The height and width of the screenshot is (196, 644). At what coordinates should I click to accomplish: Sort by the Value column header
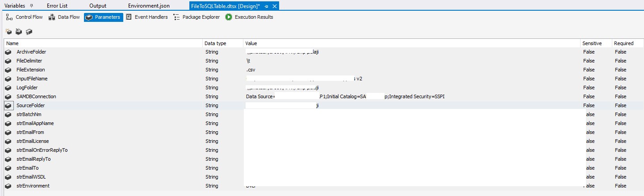pos(412,43)
